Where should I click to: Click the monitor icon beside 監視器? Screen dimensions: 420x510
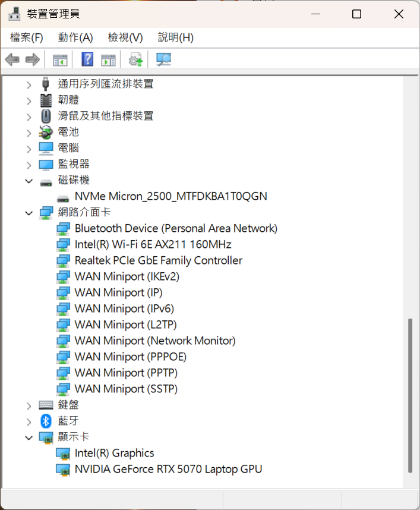[x=46, y=164]
